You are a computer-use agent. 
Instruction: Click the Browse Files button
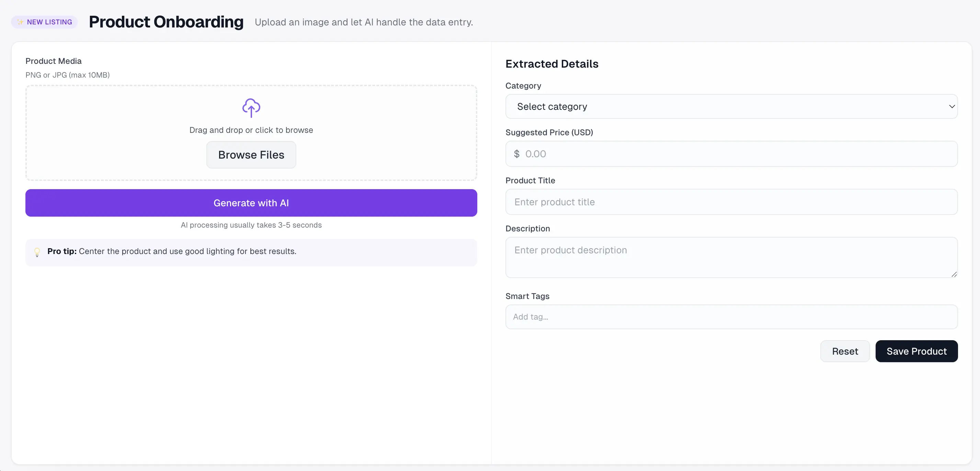coord(251,154)
